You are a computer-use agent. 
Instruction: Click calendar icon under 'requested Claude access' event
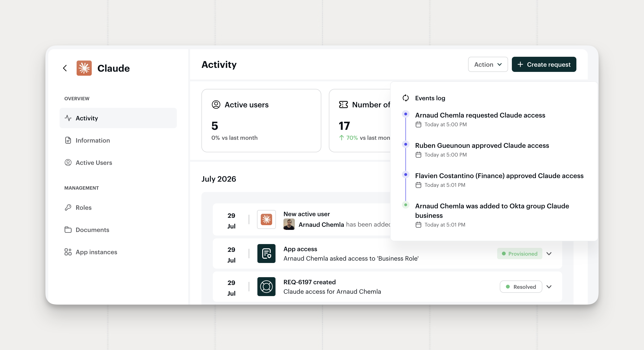(x=418, y=124)
